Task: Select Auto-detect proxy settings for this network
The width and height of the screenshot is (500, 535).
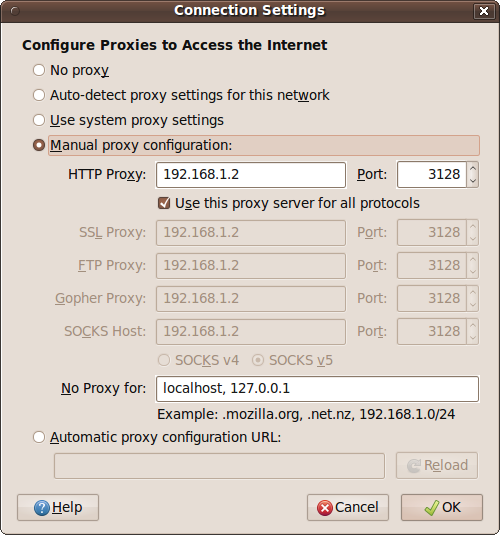Action: pos(39,95)
